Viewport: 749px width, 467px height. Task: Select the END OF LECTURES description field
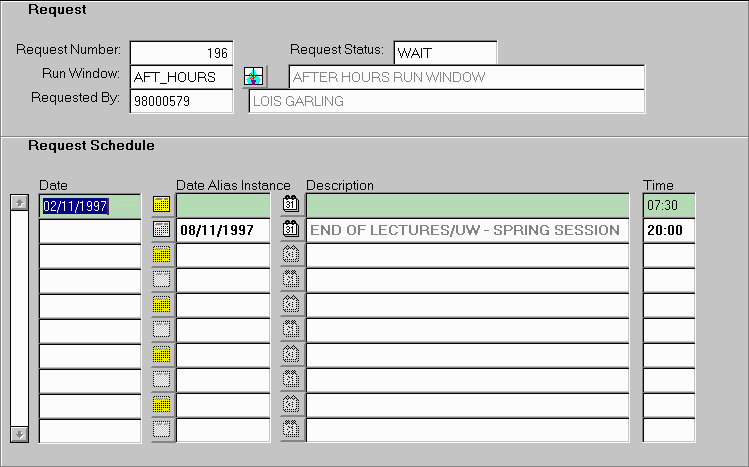pyautogui.click(x=467, y=230)
